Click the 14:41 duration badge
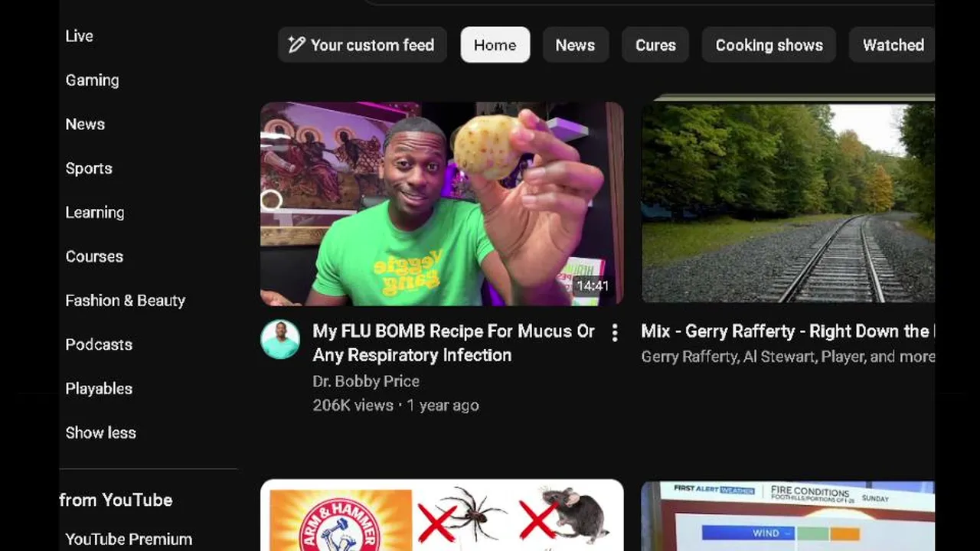Screen dimensions: 980x551 click(x=593, y=286)
